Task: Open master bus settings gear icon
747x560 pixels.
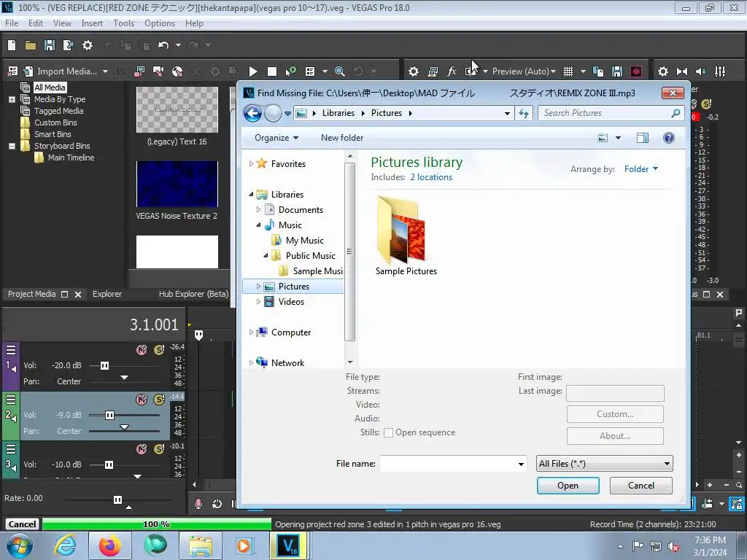Action: point(662,71)
